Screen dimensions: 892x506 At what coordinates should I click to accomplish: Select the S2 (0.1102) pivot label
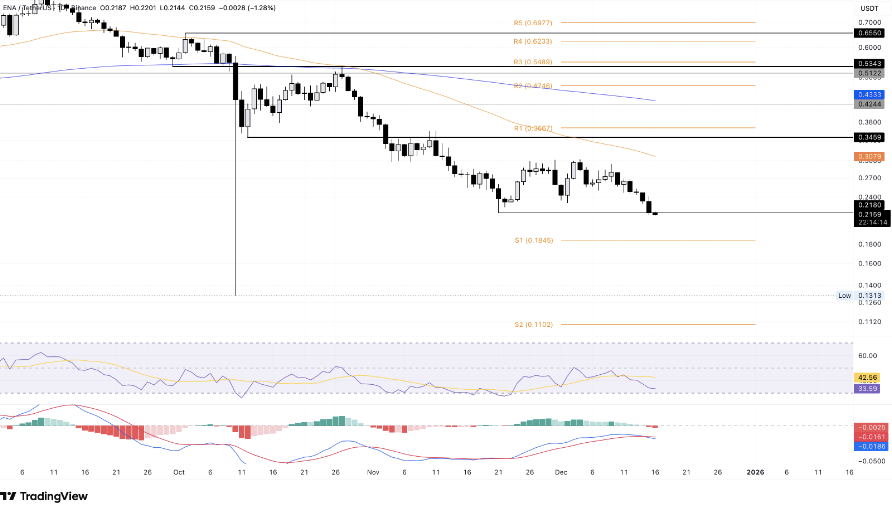tap(534, 324)
